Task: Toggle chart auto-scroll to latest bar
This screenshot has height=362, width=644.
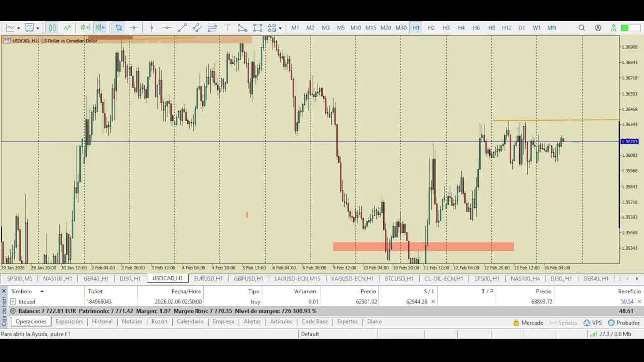Action: [x=100, y=28]
